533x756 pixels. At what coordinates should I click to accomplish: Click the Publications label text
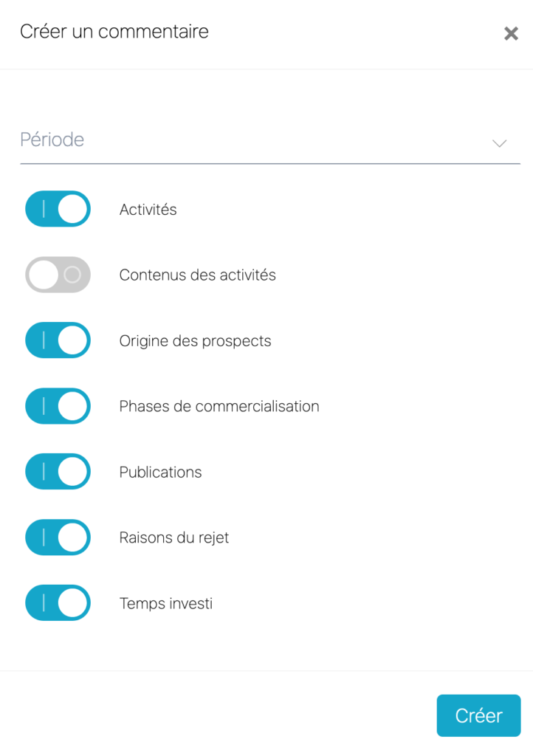click(x=161, y=472)
